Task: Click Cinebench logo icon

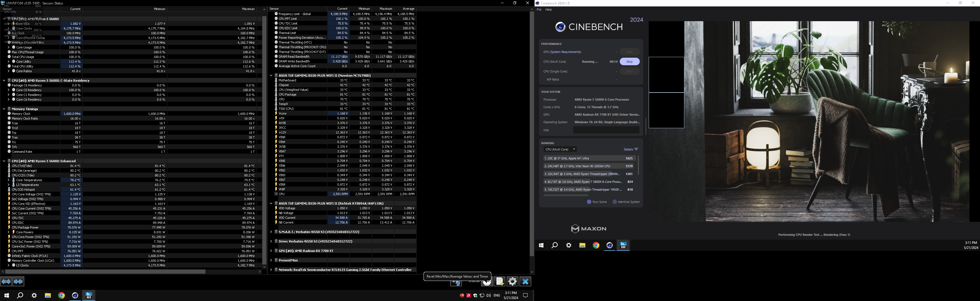Action: pos(560,27)
